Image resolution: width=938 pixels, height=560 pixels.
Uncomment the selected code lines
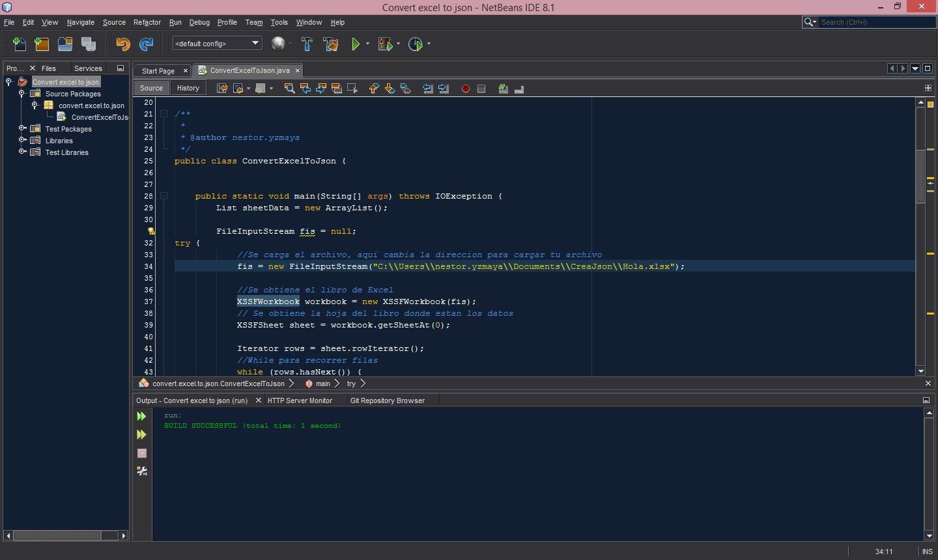(519, 89)
